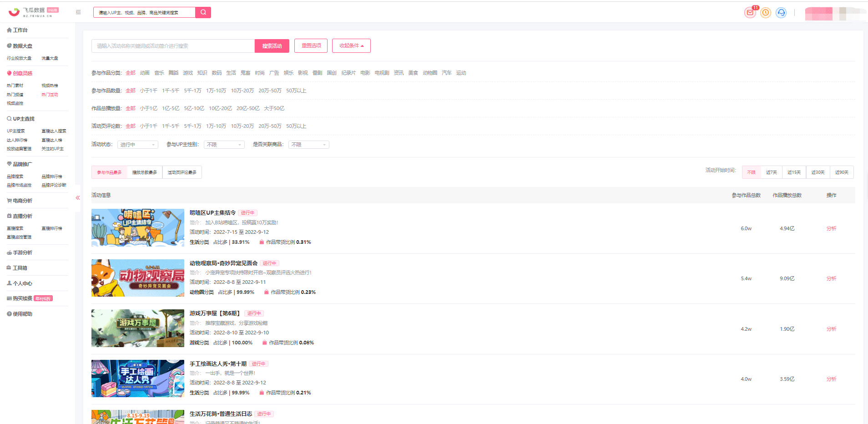868x424 pixels.
Task: Click the 工具箱 briefcase icon
Action: [9, 268]
